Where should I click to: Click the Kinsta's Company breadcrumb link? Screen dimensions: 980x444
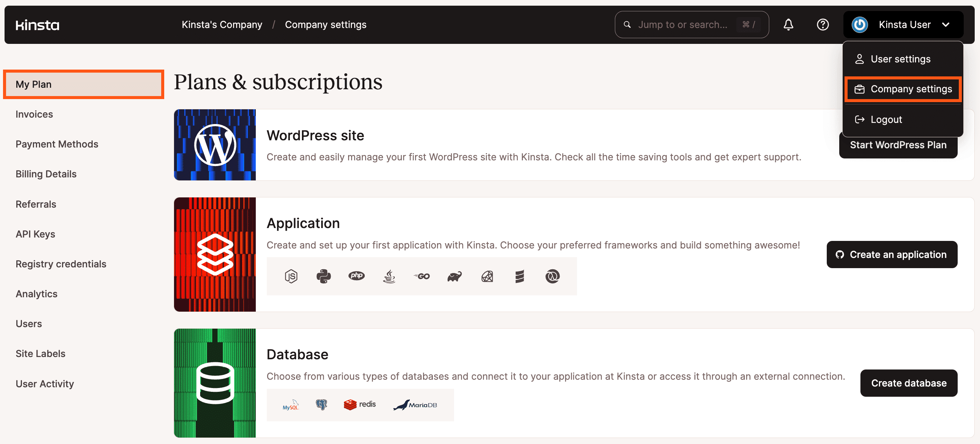pyautogui.click(x=222, y=25)
